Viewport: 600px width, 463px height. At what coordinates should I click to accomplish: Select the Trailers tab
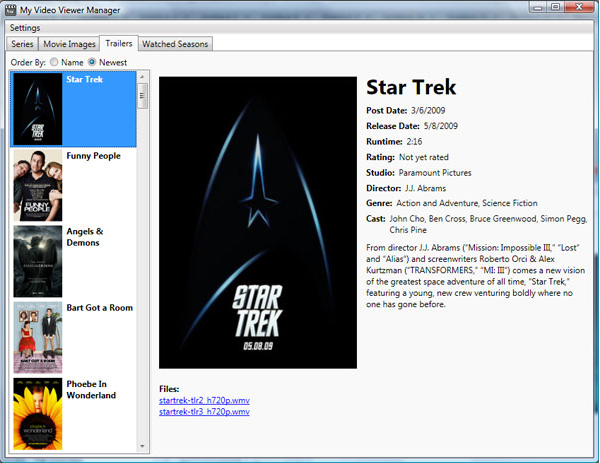coord(119,43)
